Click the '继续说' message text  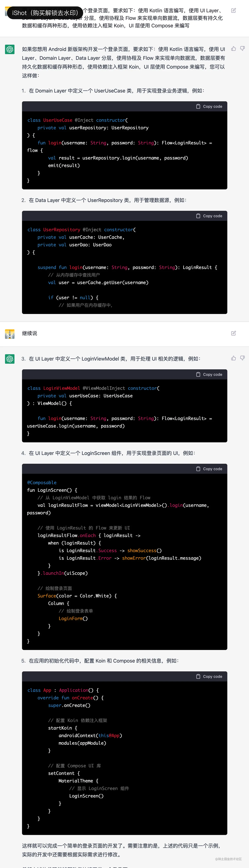(30, 333)
